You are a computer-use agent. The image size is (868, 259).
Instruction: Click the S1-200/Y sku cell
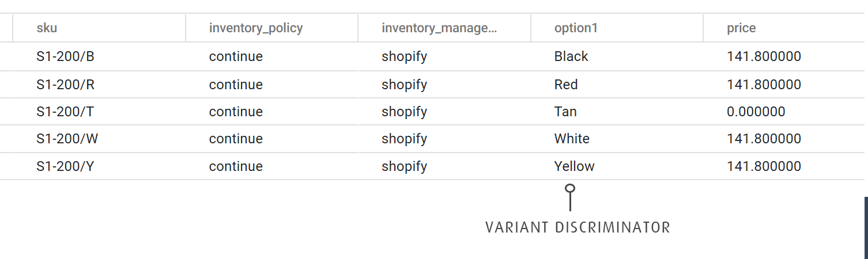(65, 166)
